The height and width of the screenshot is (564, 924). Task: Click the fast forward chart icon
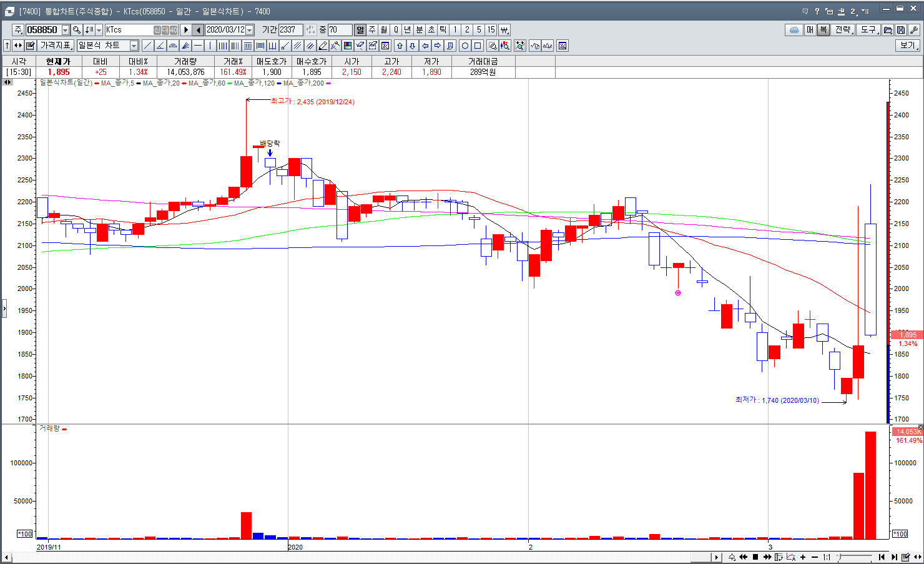pyautogui.click(x=767, y=557)
